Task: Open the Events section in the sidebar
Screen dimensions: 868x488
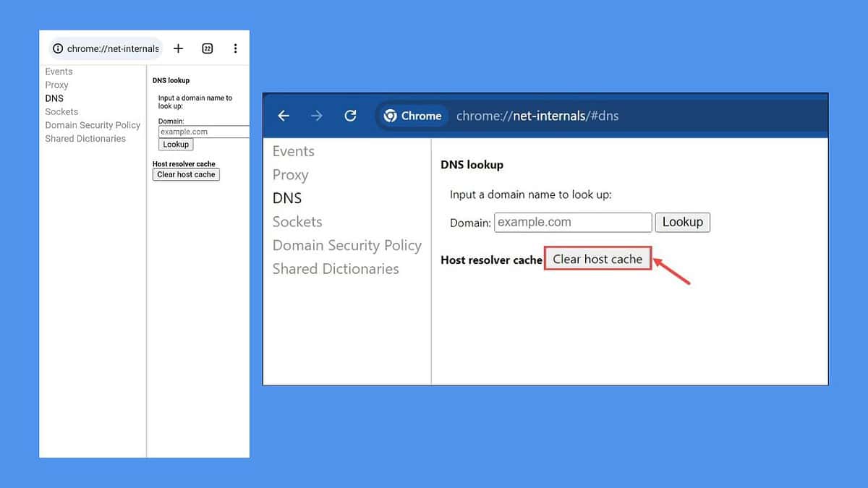Action: click(294, 151)
